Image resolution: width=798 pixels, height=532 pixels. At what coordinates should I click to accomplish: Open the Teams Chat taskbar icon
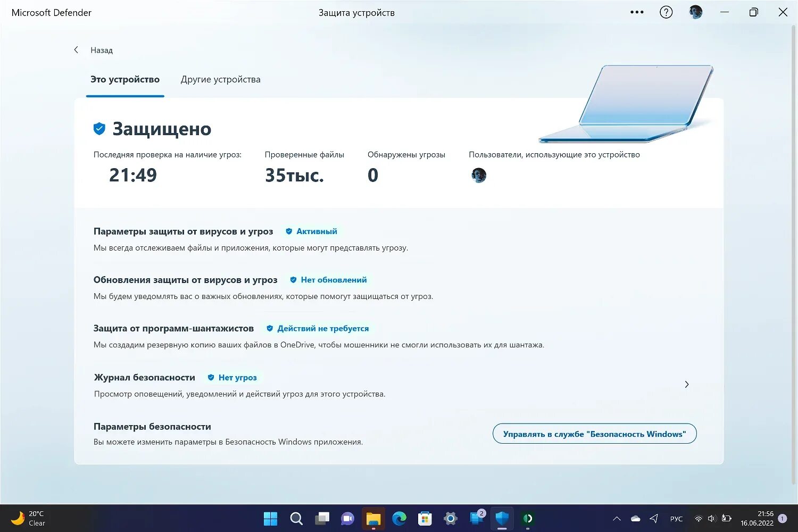pos(347,519)
